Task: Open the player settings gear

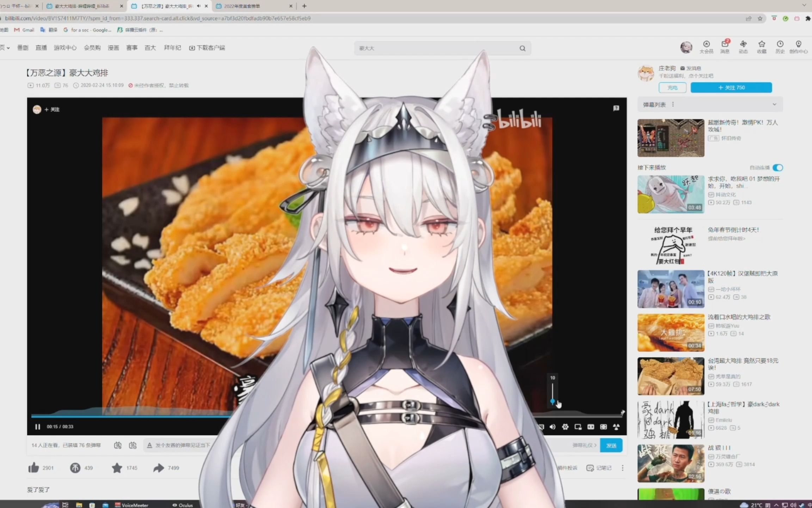Action: point(565,427)
